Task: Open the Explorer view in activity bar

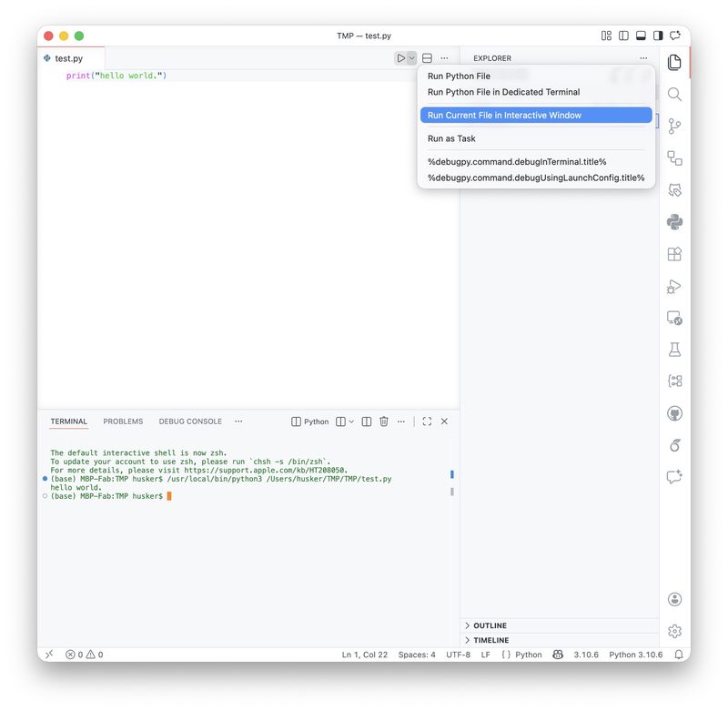Action: 674,62
